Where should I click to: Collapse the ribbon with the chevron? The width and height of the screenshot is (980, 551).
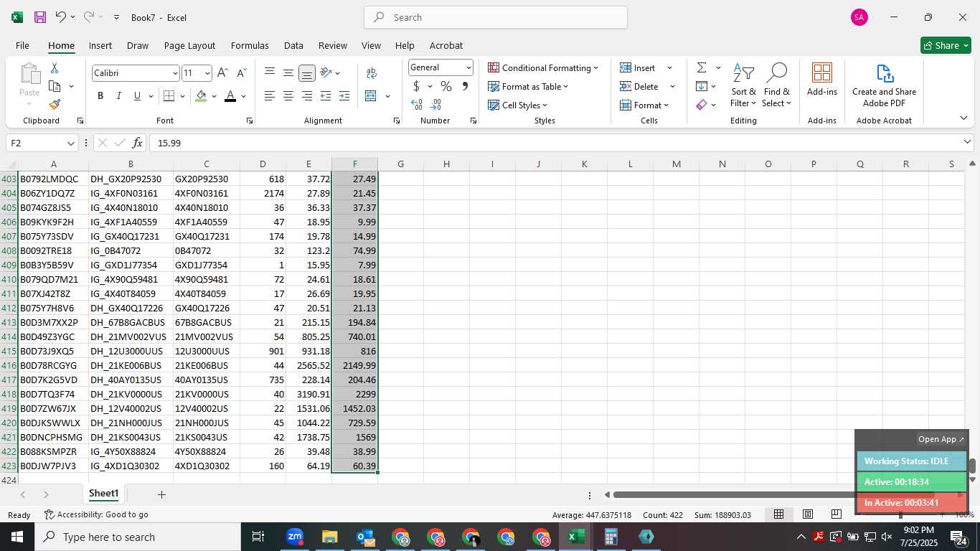pyautogui.click(x=963, y=118)
